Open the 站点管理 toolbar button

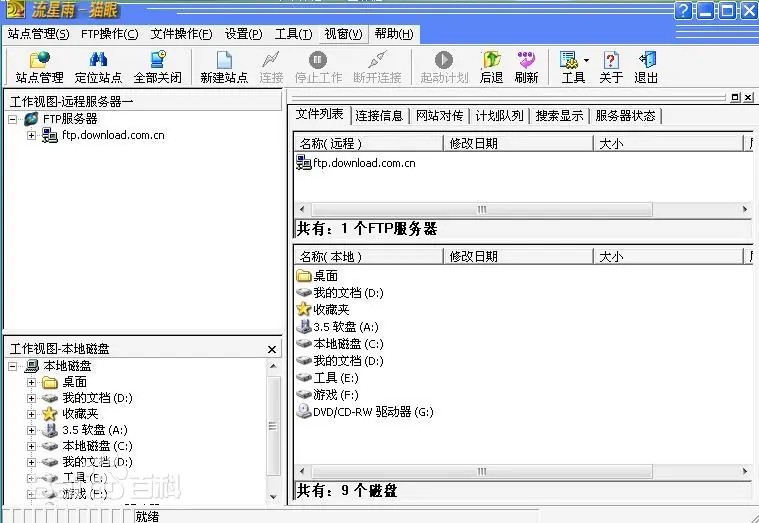pyautogui.click(x=39, y=67)
